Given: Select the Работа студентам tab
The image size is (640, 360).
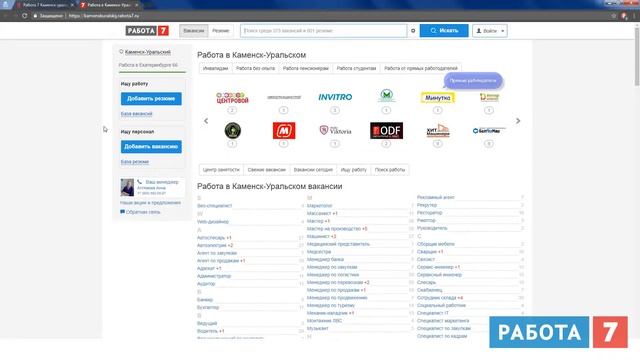Looking at the screenshot, I should 356,68.
